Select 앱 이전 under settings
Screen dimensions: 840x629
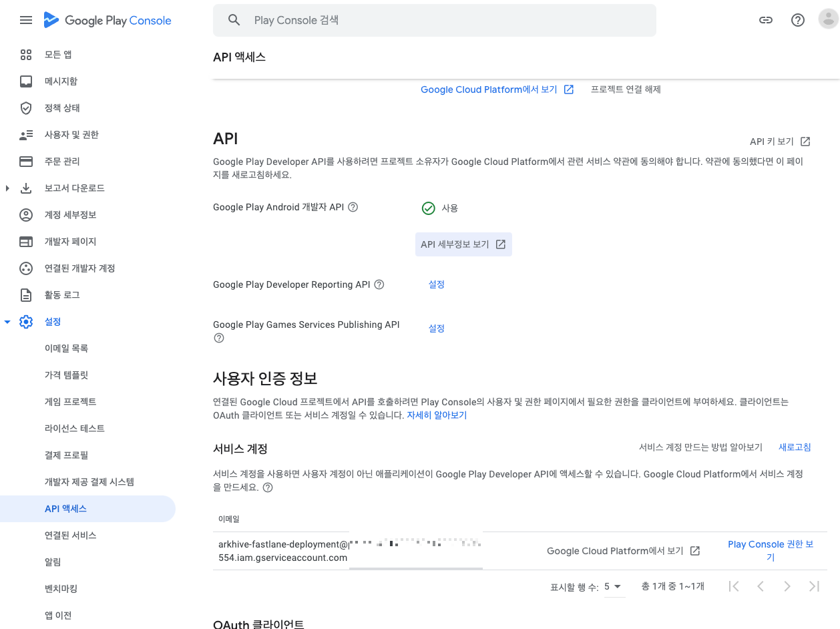[x=58, y=616]
